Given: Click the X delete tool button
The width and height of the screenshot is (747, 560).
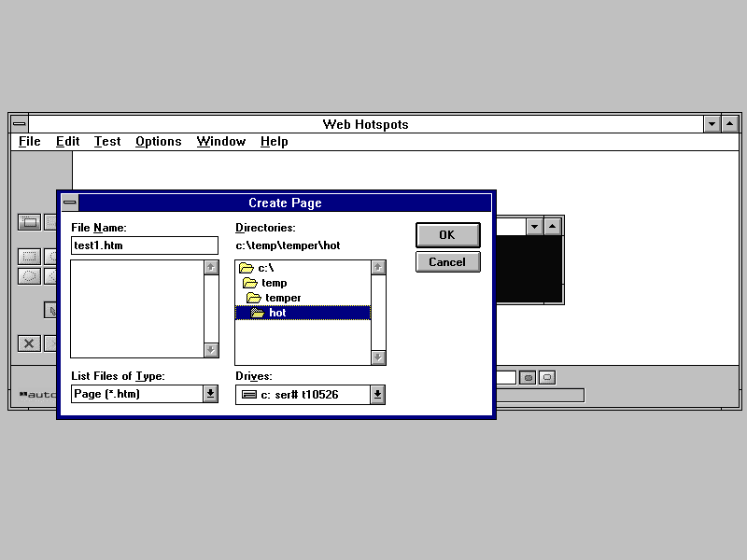Looking at the screenshot, I should coord(30,343).
